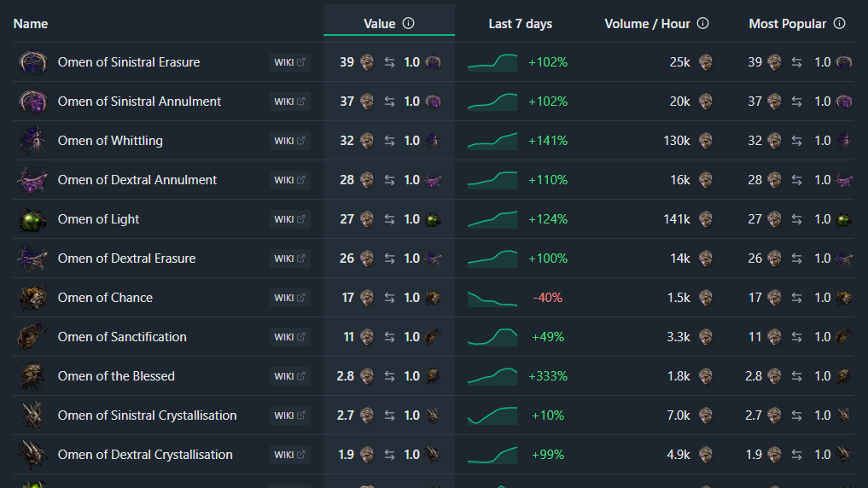Click the Omen of Dextral Crystallisation item icon

32,455
